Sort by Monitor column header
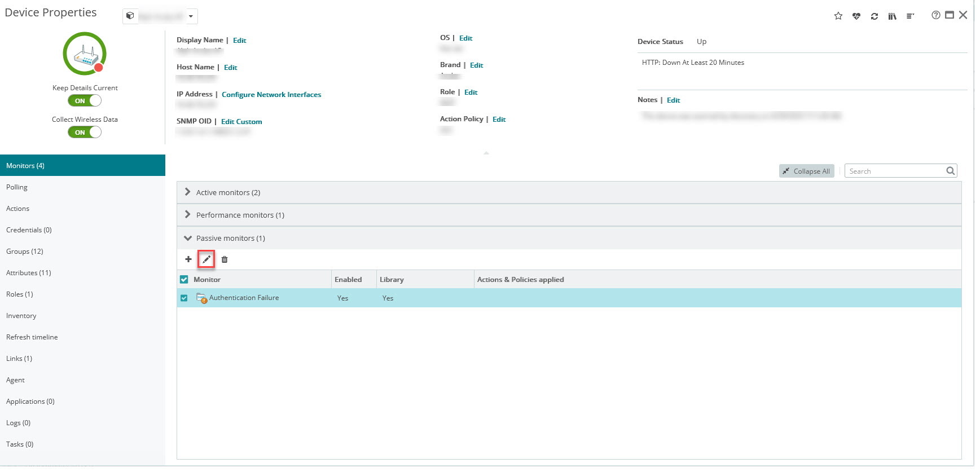This screenshot has width=980, height=472. point(207,279)
